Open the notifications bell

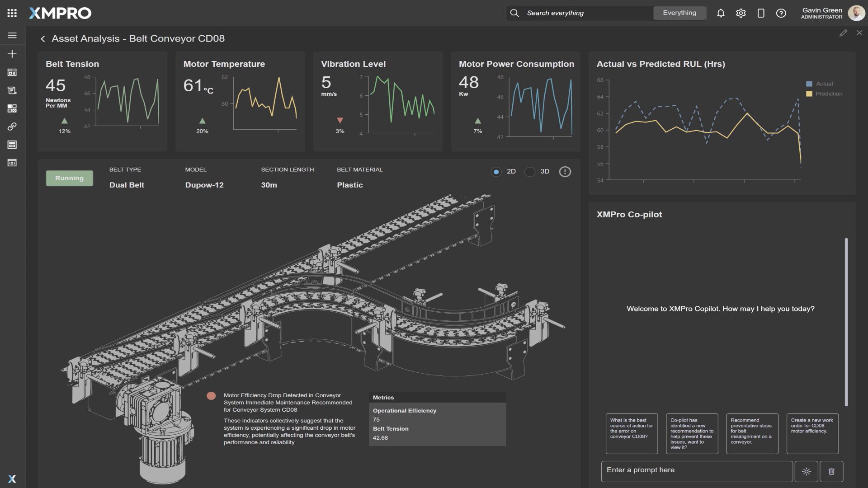coord(721,13)
